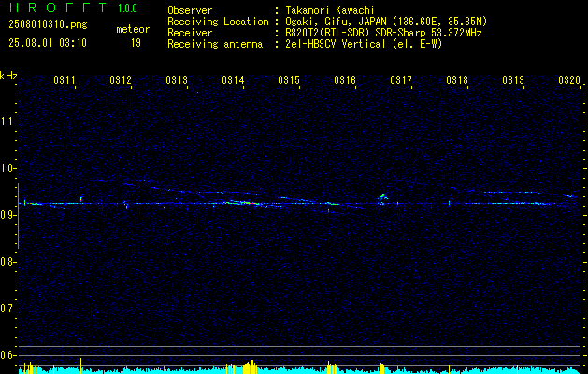The height and width of the screenshot is (374, 588).
Task: Click the 0312 time marker
Action: point(121,79)
